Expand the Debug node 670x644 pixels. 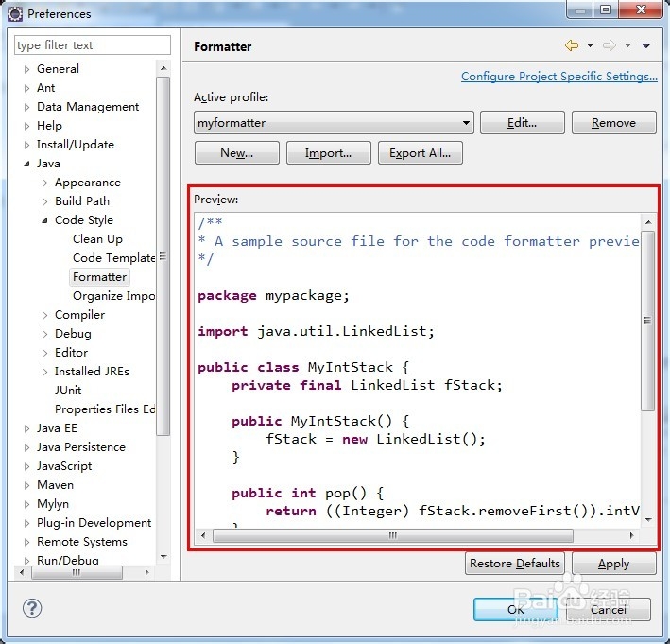(x=44, y=334)
